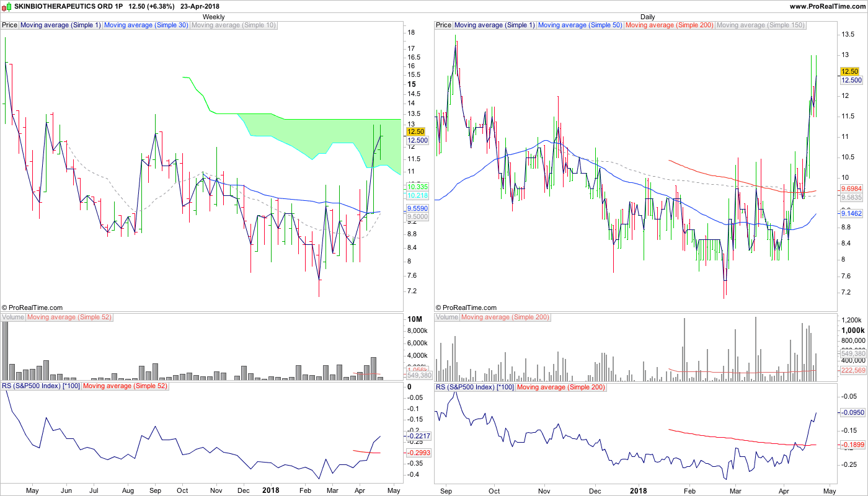Click the candlestick icon beside SKINBIOTHERAPEUTICS title

(x=7, y=6)
